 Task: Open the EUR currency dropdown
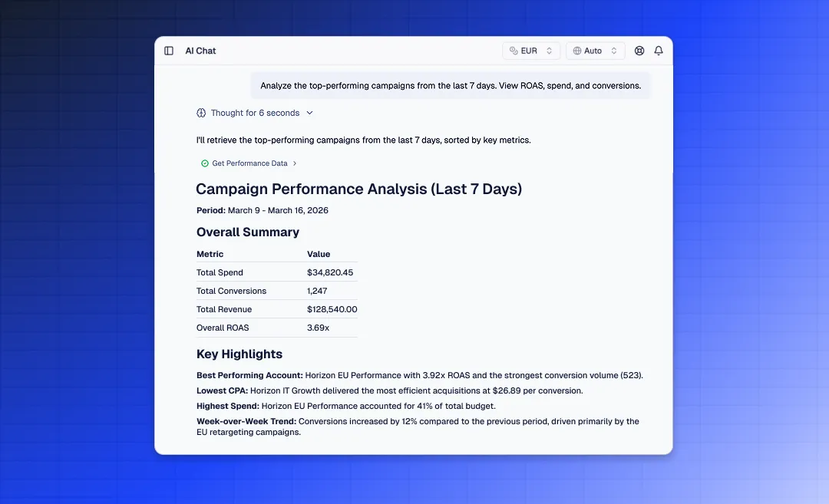point(531,51)
